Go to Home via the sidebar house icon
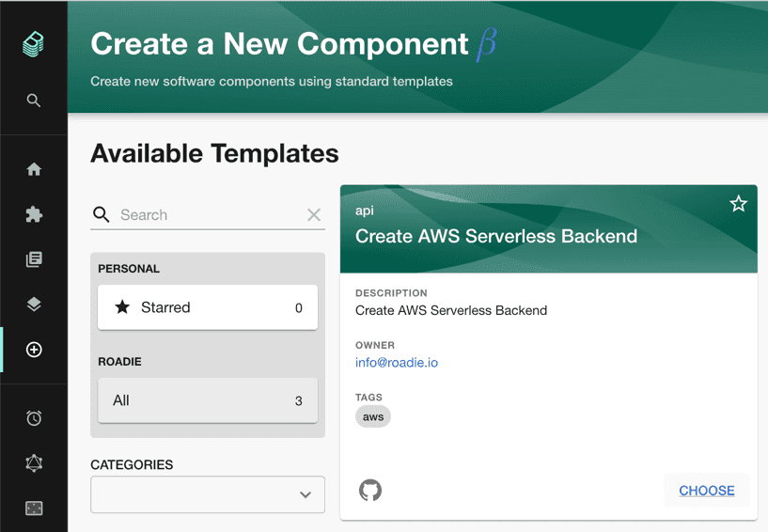This screenshot has height=532, width=768. [x=34, y=169]
